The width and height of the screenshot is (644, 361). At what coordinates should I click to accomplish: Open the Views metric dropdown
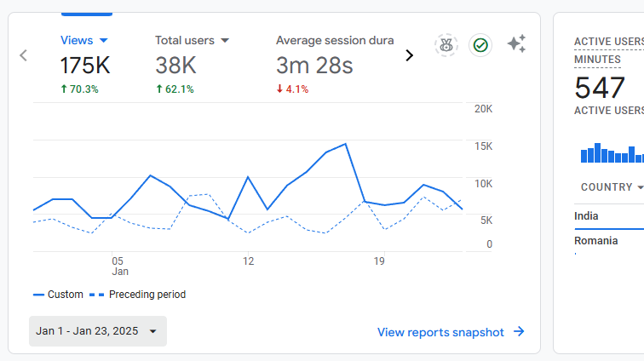[84, 40]
